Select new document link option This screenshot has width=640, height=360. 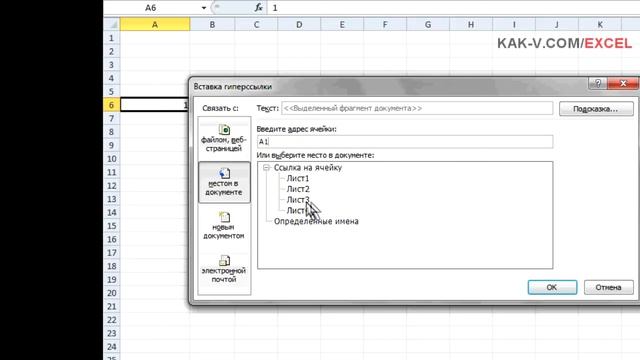pyautogui.click(x=224, y=226)
